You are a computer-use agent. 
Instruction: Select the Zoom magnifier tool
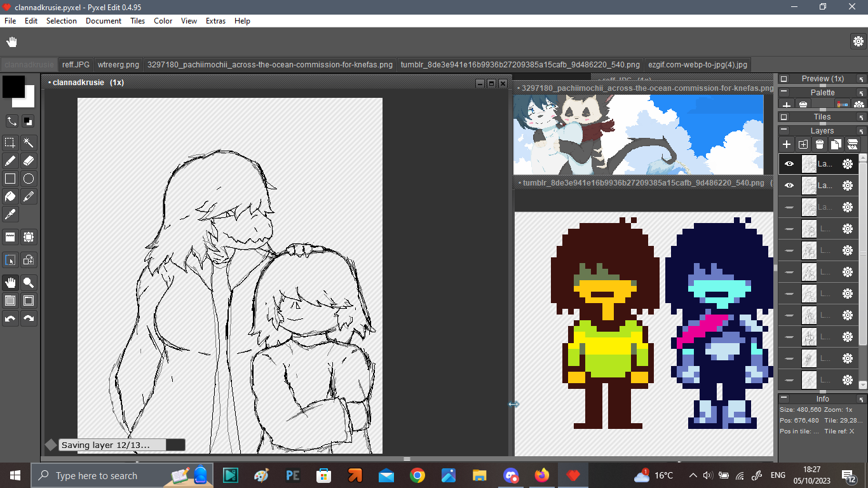pyautogui.click(x=29, y=282)
